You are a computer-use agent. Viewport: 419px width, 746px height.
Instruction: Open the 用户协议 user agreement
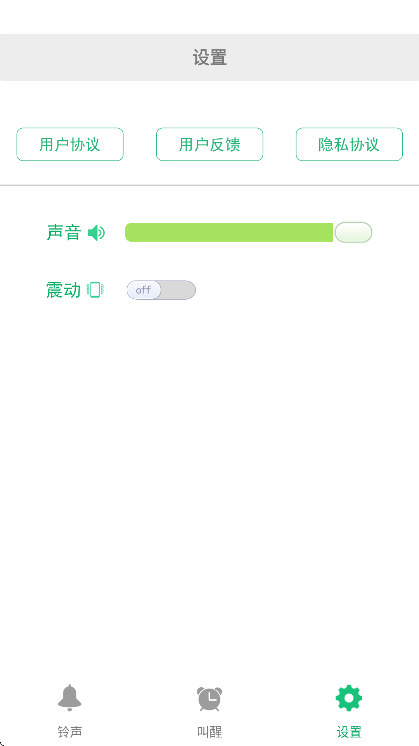(x=70, y=144)
